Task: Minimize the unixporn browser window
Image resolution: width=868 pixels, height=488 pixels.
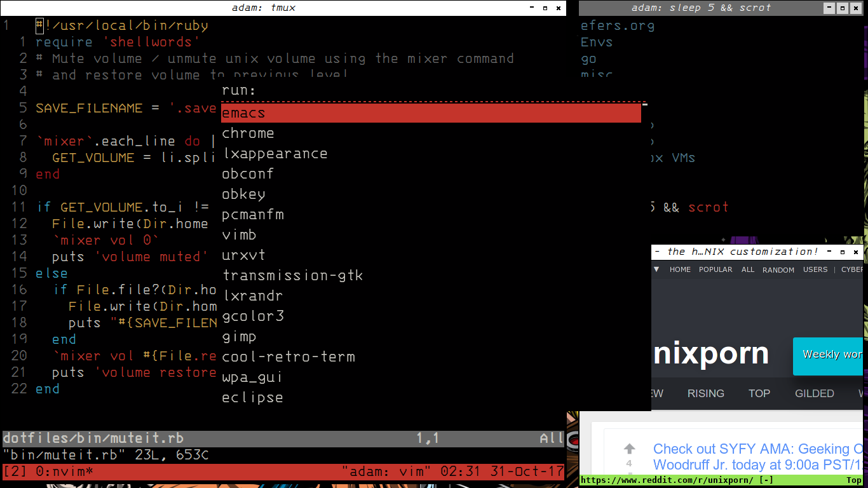Action: (830, 252)
